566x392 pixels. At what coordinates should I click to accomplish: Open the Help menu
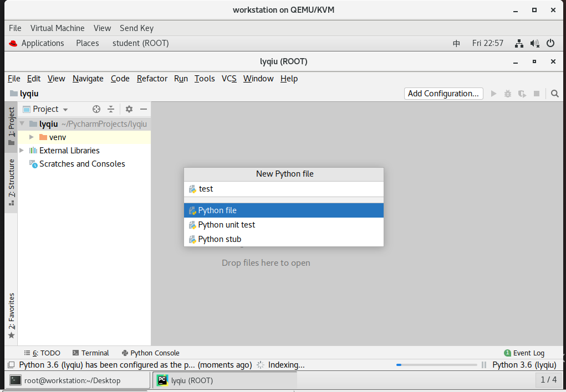(289, 79)
